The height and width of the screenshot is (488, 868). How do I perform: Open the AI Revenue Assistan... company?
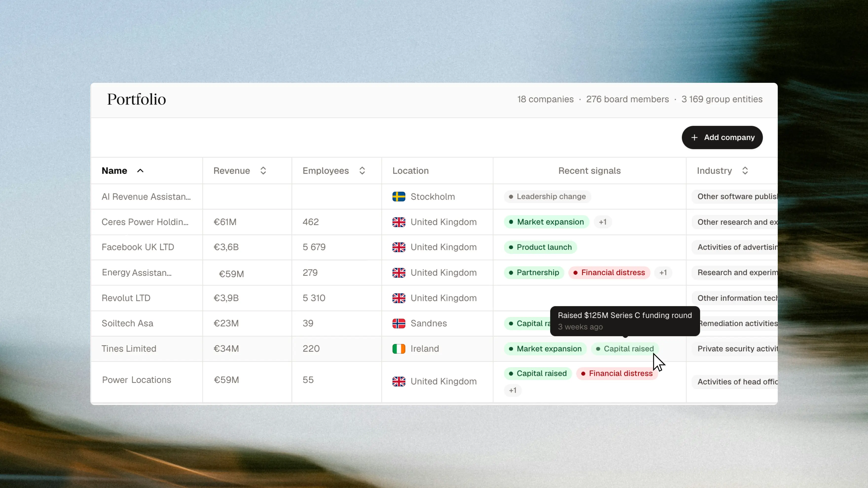(146, 197)
